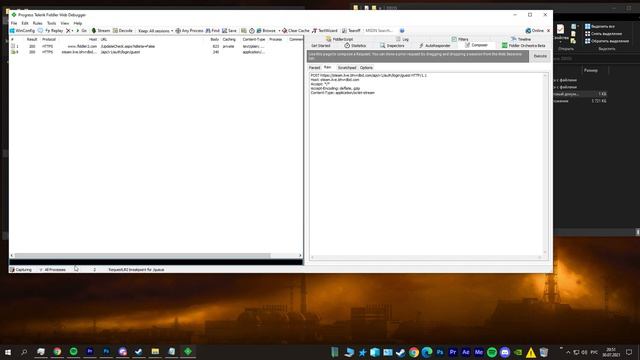Screen dimensions: 640x360
Task: Click the MSDN Search input field
Action: pos(380,31)
